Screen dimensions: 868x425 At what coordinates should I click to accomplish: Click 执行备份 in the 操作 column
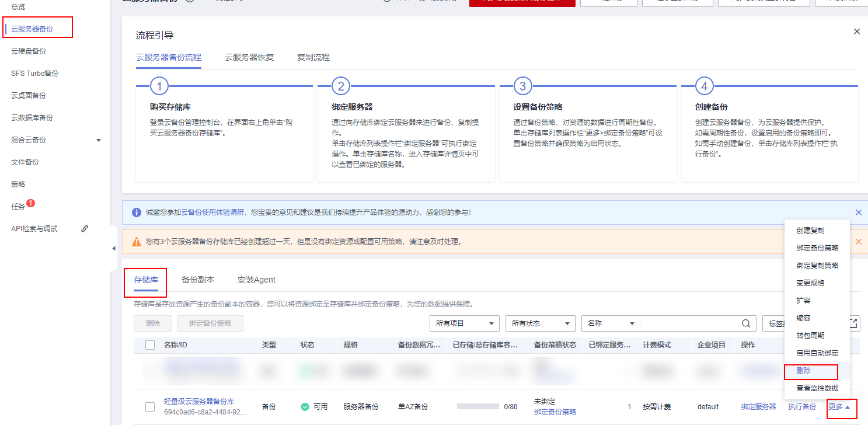point(802,407)
